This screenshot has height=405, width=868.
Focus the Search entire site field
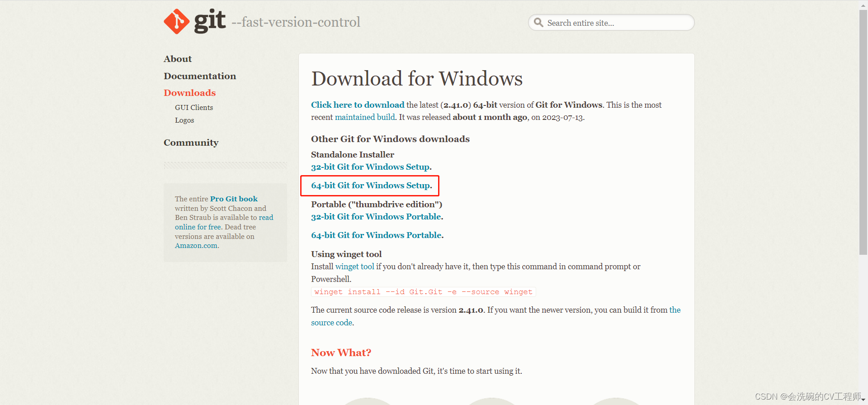611,23
